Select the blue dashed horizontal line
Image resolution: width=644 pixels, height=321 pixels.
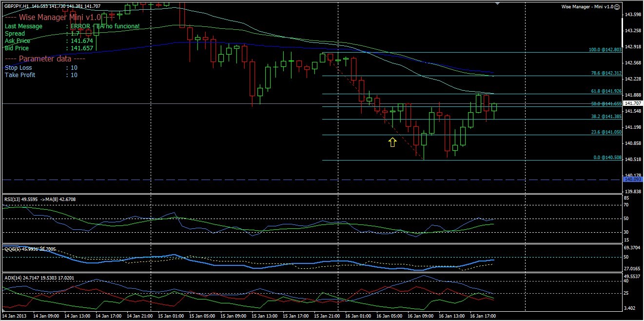pyautogui.click(x=312, y=180)
